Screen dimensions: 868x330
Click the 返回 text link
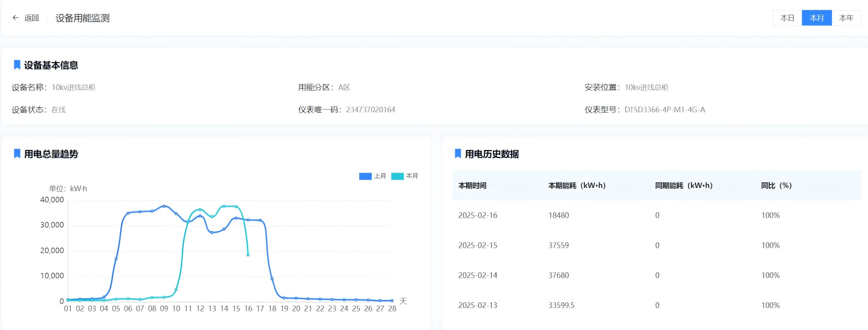pyautogui.click(x=32, y=18)
